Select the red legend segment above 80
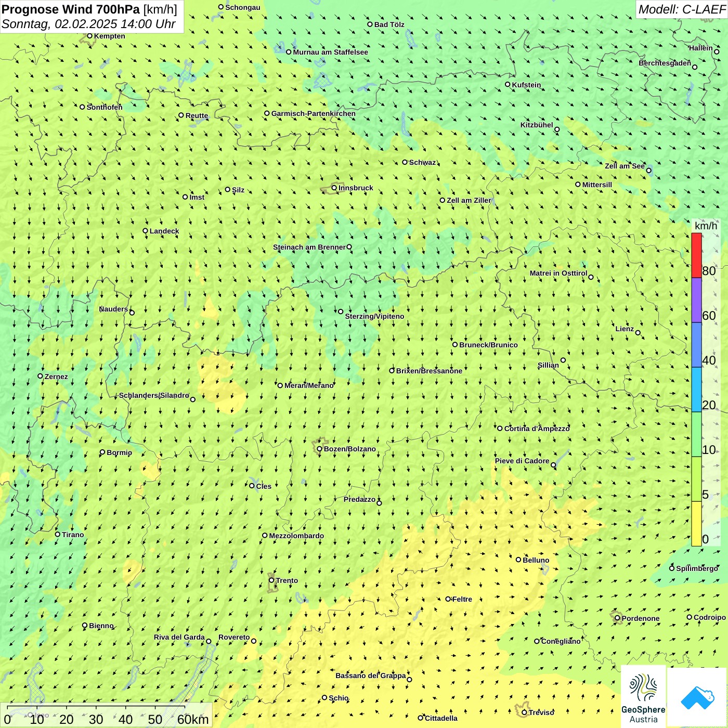 coord(696,255)
